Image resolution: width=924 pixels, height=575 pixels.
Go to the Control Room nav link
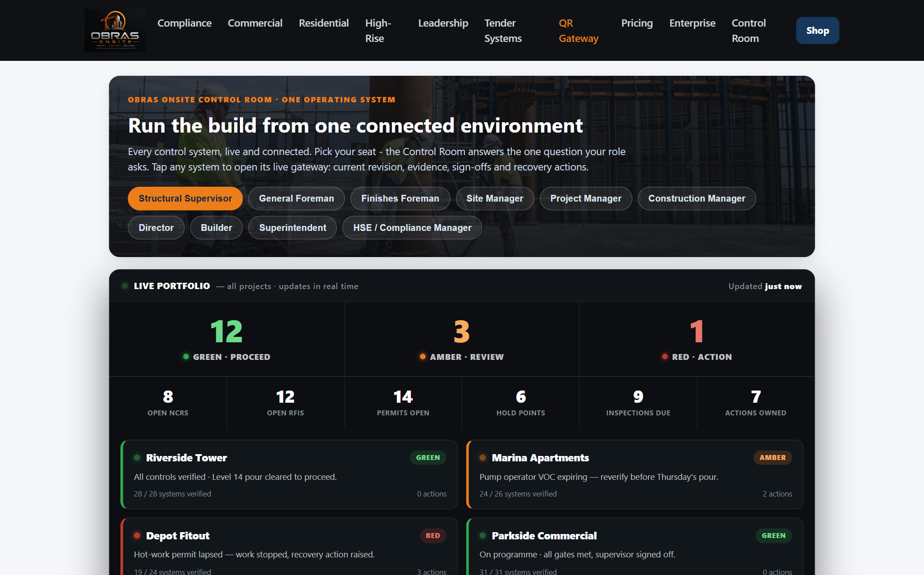point(749,31)
